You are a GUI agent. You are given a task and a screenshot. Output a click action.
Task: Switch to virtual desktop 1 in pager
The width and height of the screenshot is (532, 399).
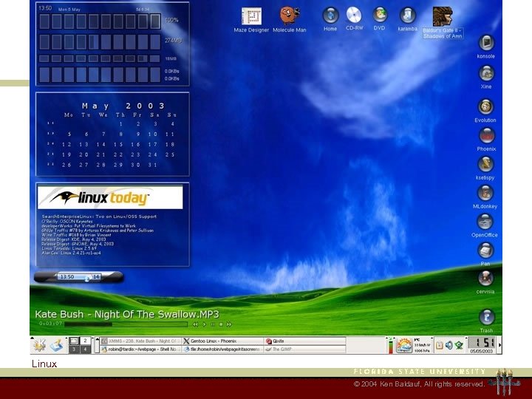click(x=74, y=341)
